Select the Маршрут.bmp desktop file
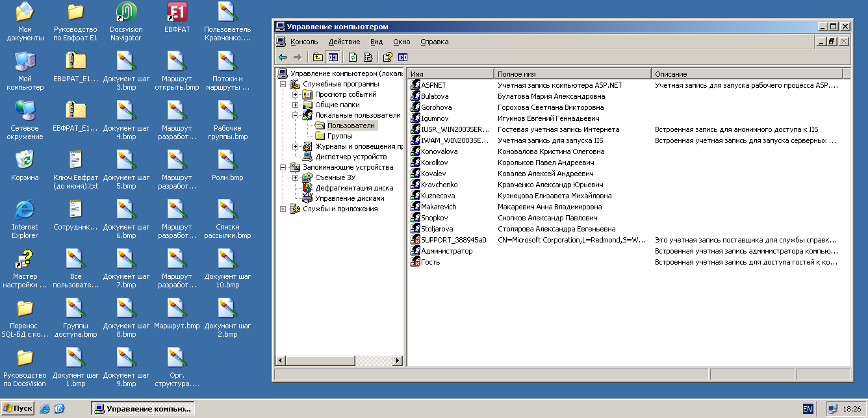 coord(177,314)
